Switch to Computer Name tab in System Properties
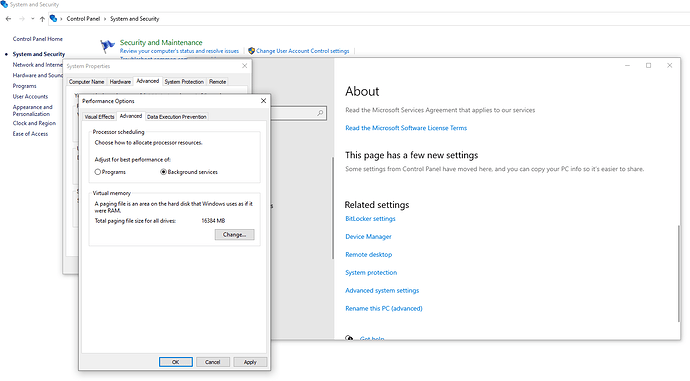Viewport: 690px width, 381px height. click(86, 82)
